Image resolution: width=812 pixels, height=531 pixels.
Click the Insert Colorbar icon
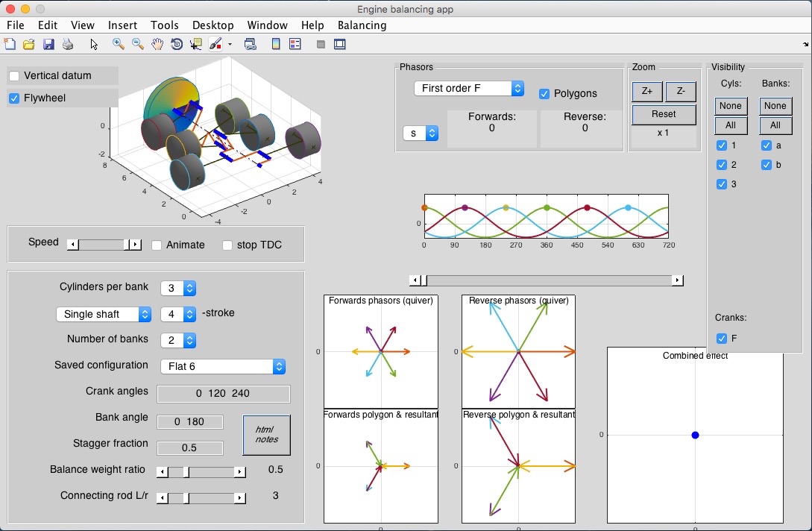pyautogui.click(x=276, y=45)
